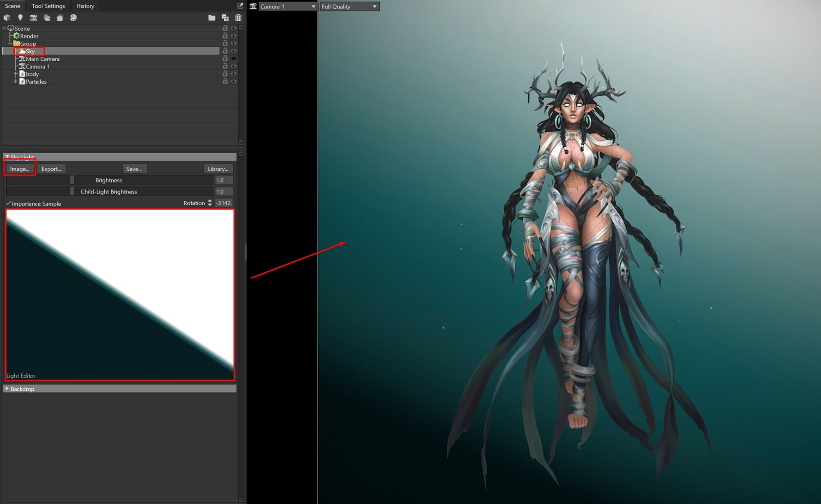Screen dimensions: 821x504
Task: Pop out the scene panel window
Action: [x=240, y=6]
